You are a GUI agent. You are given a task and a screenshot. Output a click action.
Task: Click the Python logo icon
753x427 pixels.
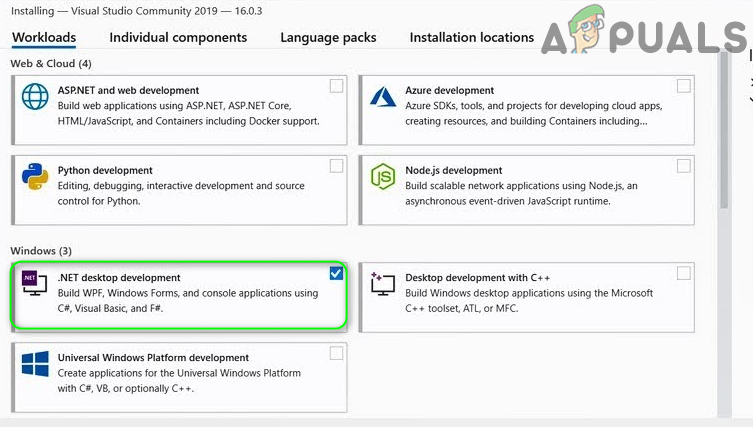coord(35,176)
